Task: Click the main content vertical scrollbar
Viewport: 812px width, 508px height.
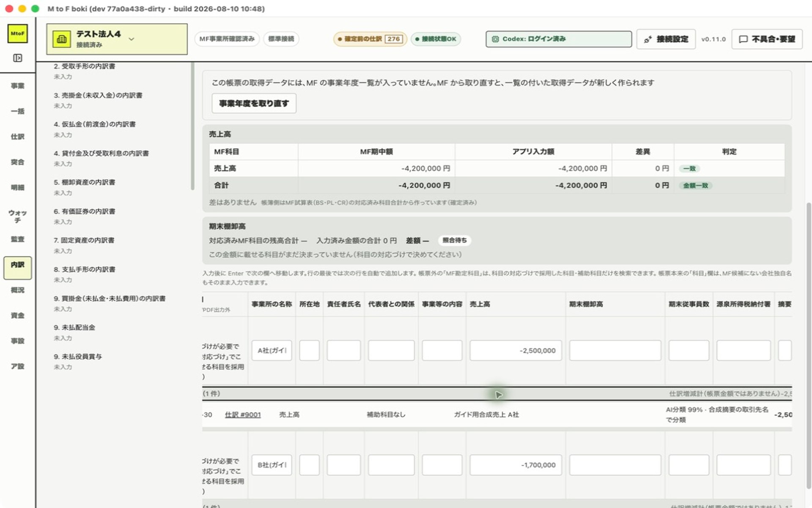Action: click(x=809, y=345)
